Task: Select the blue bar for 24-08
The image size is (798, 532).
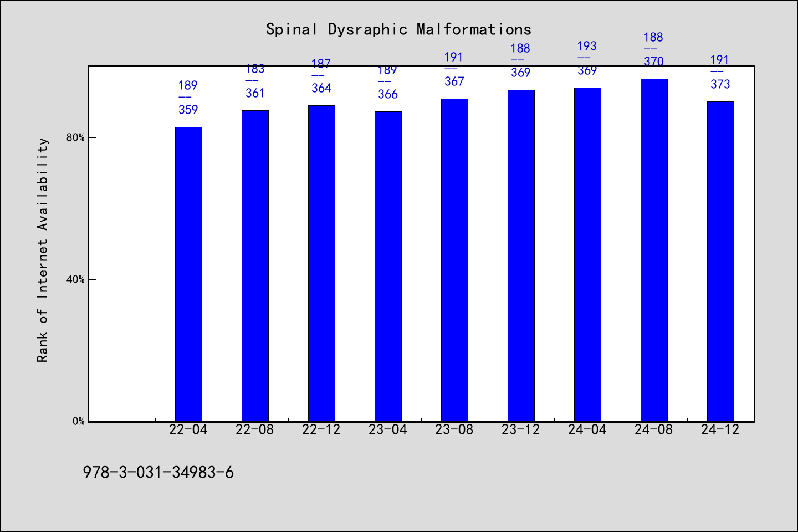Action: point(654,250)
